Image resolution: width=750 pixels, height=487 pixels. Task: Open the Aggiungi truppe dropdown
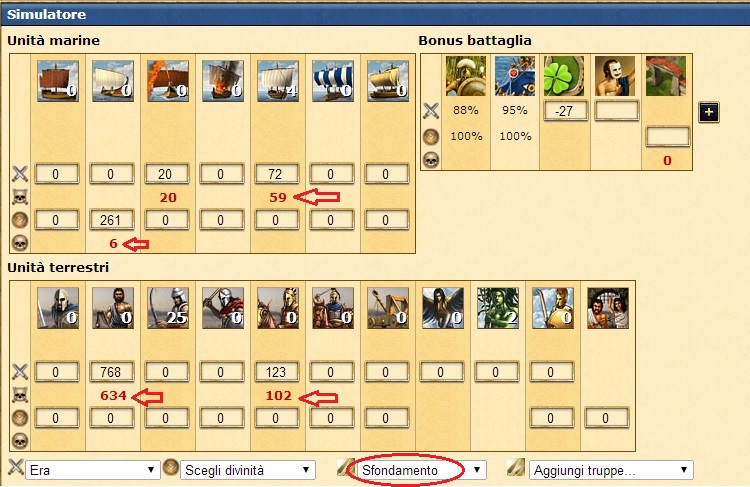coord(611,470)
